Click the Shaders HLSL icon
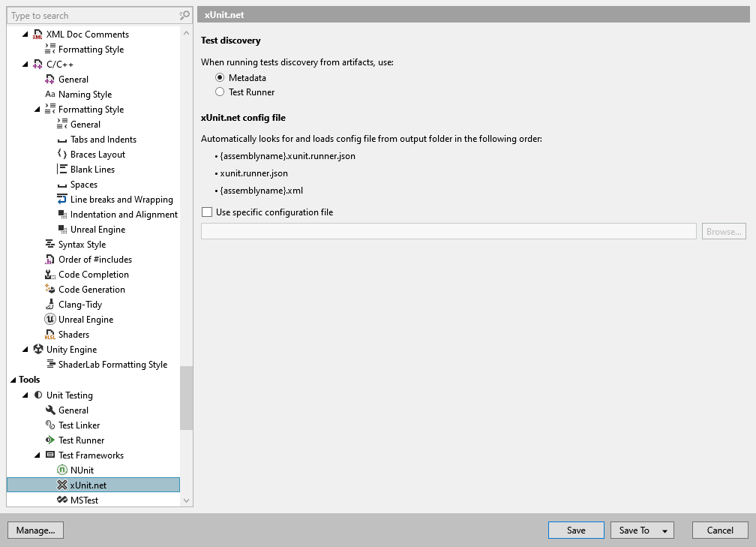Screen dimensions: 756x547 point(49,335)
